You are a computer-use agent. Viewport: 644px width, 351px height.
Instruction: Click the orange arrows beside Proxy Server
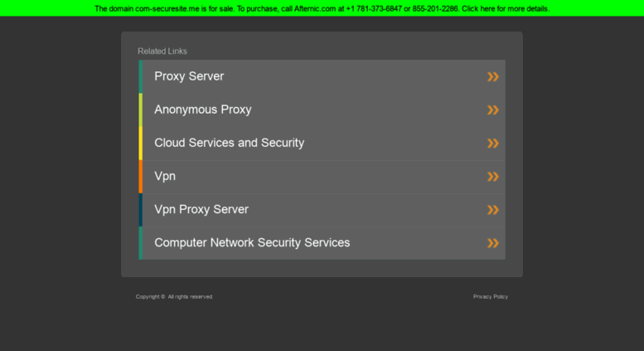(493, 77)
